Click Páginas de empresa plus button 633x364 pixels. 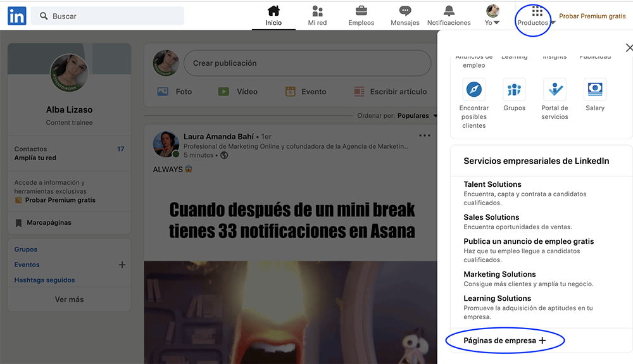point(505,341)
